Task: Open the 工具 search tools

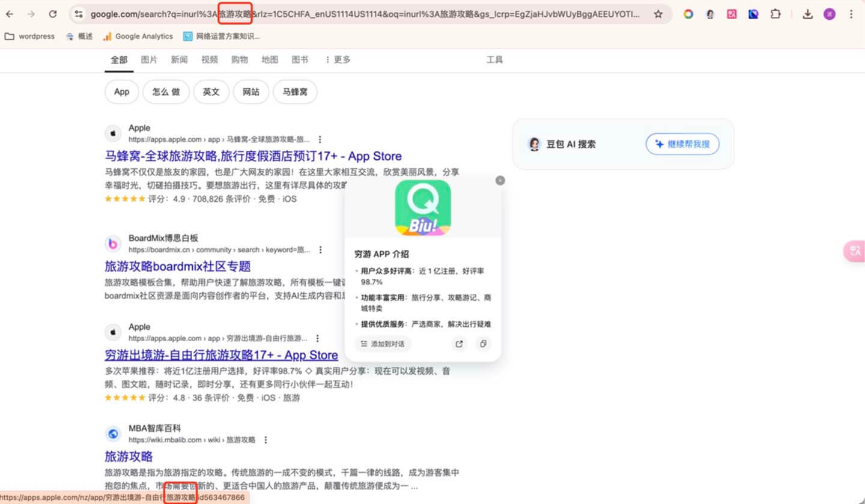Action: 494,59
